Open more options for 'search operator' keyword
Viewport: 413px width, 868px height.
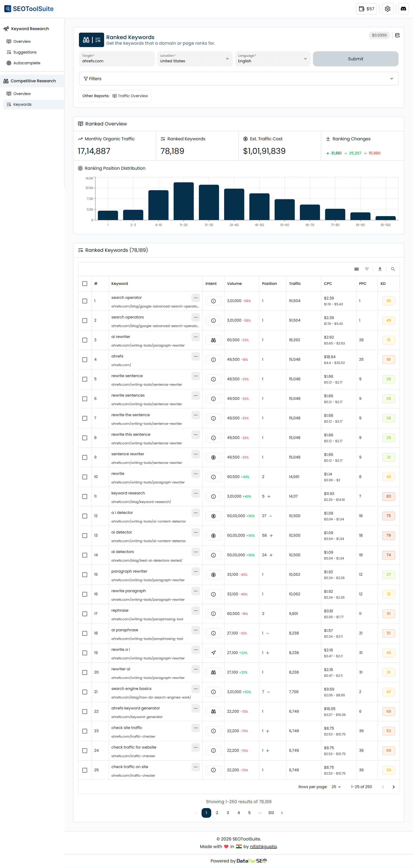(196, 298)
